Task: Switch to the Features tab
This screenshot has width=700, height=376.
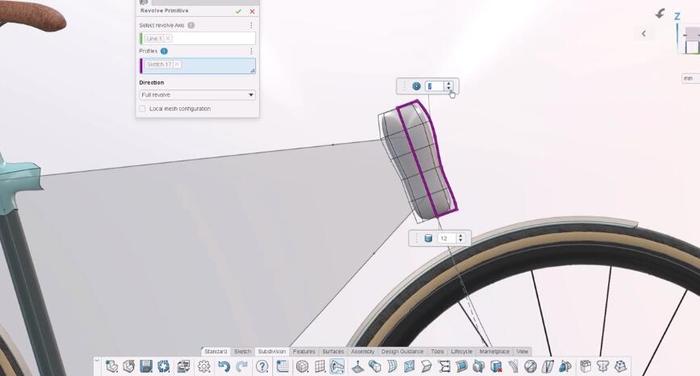Action: click(304, 352)
